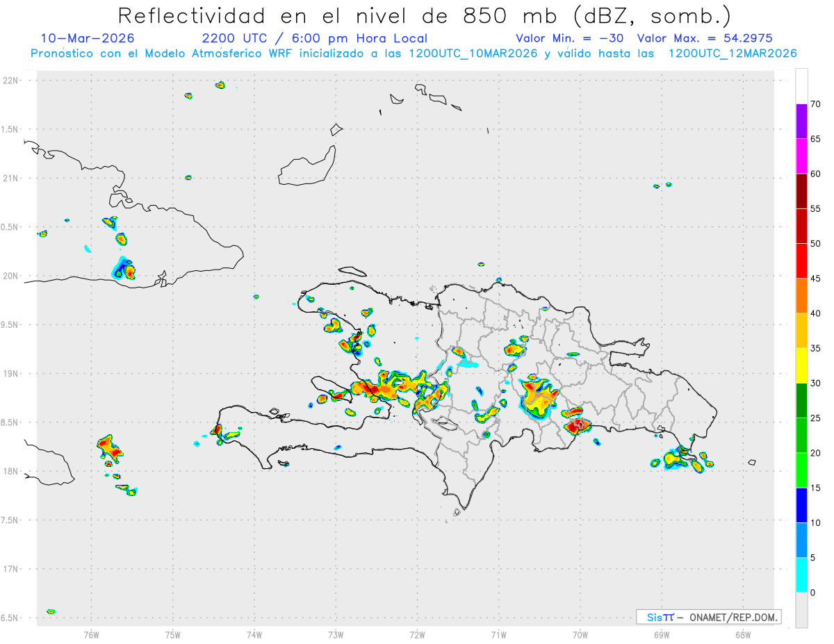Viewport: 834px width, 644px height.
Task: Click the longitude axis label '75W'
Action: tap(173, 634)
